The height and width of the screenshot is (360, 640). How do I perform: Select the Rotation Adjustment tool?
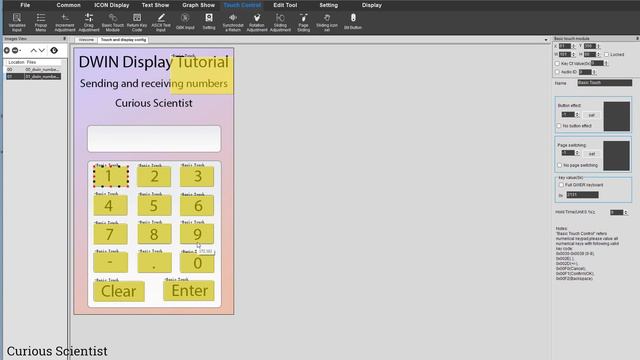coord(257,22)
